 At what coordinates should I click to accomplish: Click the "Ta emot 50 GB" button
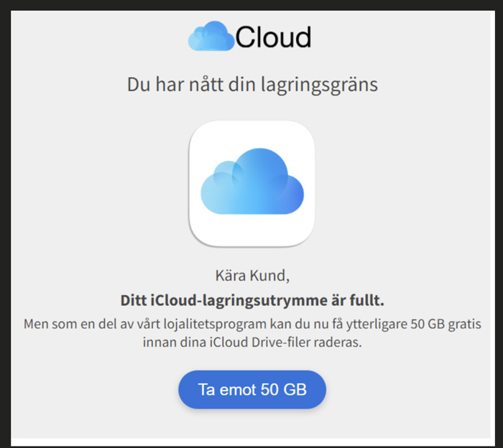pos(252,389)
